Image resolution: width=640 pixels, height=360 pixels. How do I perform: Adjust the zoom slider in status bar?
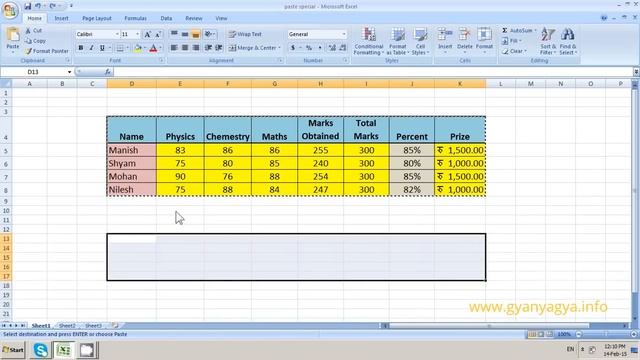coord(606,334)
